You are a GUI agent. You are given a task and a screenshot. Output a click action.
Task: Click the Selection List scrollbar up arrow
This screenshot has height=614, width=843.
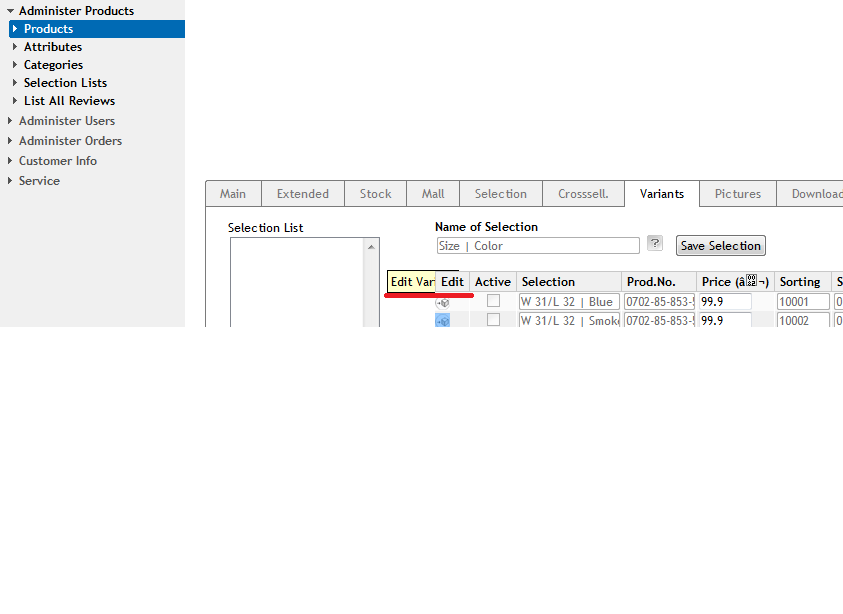coord(372,246)
